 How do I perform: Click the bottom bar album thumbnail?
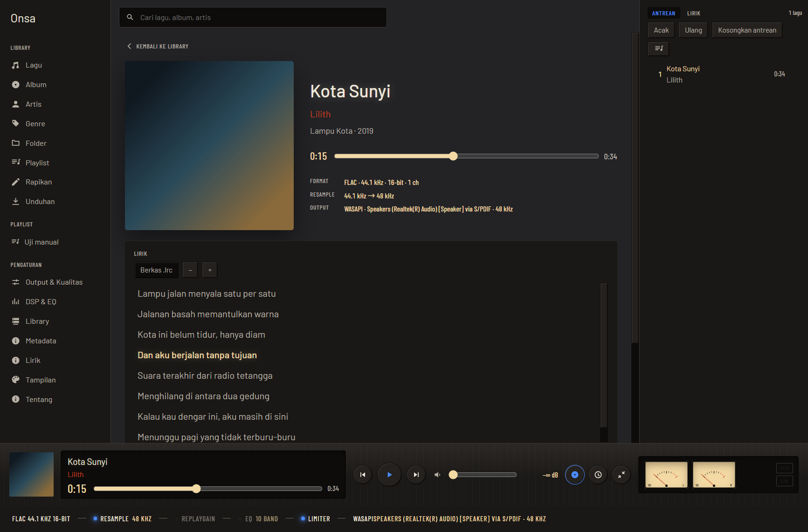click(x=32, y=474)
